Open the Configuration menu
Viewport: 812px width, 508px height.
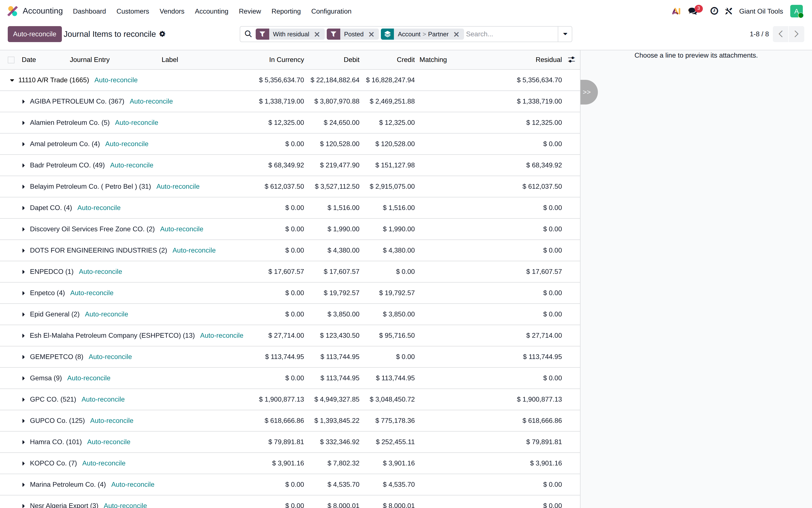click(331, 11)
